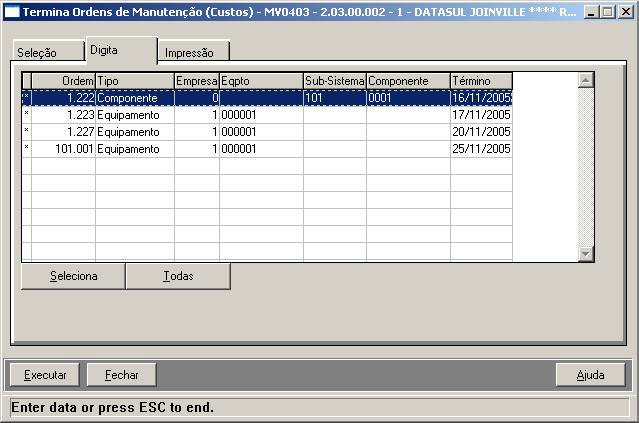The height and width of the screenshot is (423, 639).
Task: Click the scrollbar up arrow in grid
Action: [x=586, y=80]
